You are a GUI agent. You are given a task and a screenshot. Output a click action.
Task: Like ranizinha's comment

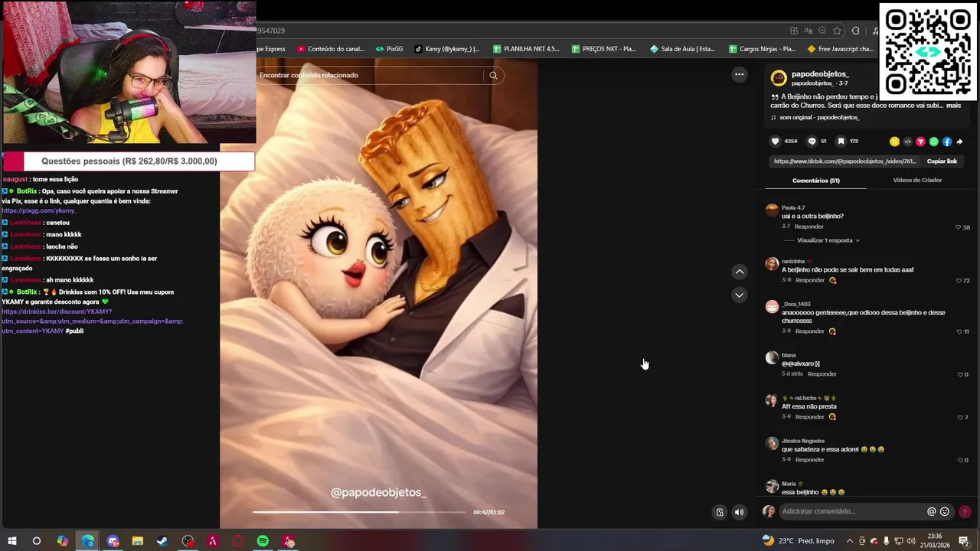tap(959, 281)
